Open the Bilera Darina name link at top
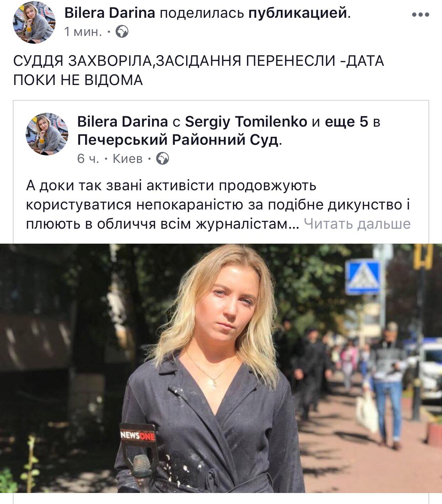442x504 pixels. click(110, 13)
